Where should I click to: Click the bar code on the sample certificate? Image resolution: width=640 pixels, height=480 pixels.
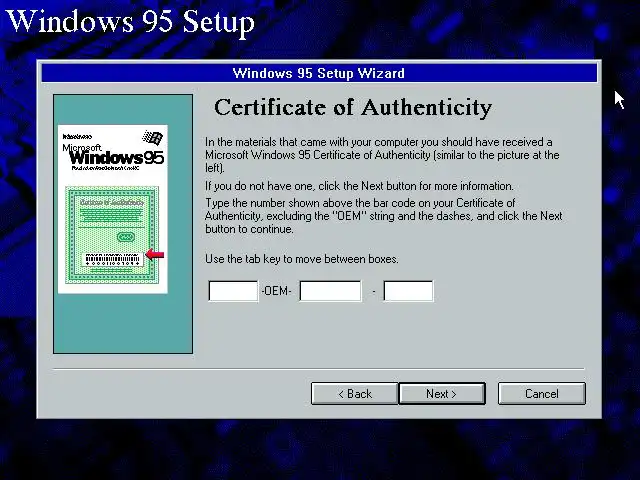click(x=112, y=259)
